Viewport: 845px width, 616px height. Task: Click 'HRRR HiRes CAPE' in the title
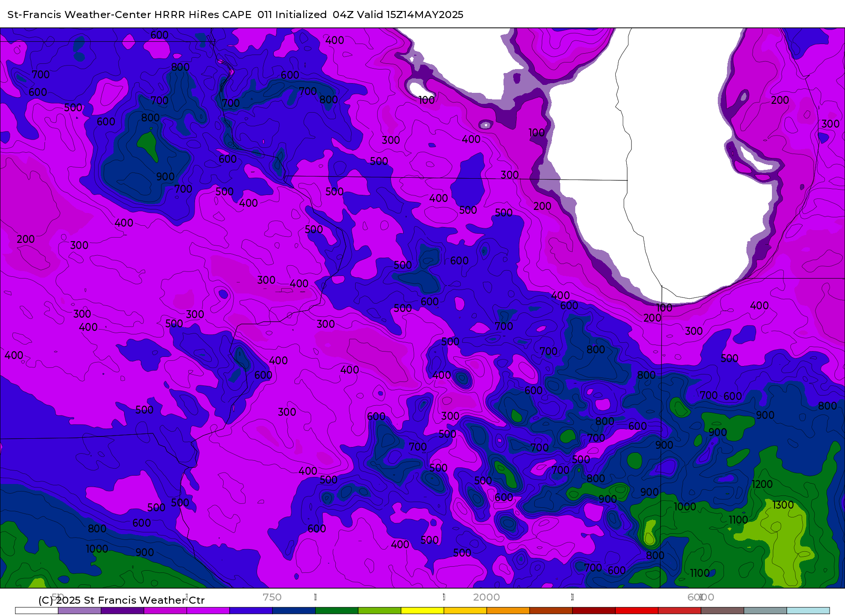202,15
